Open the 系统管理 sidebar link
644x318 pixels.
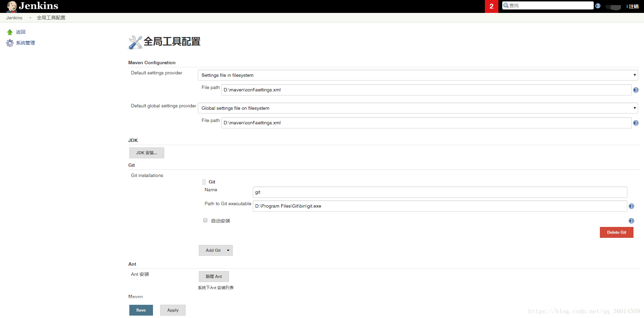[25, 43]
